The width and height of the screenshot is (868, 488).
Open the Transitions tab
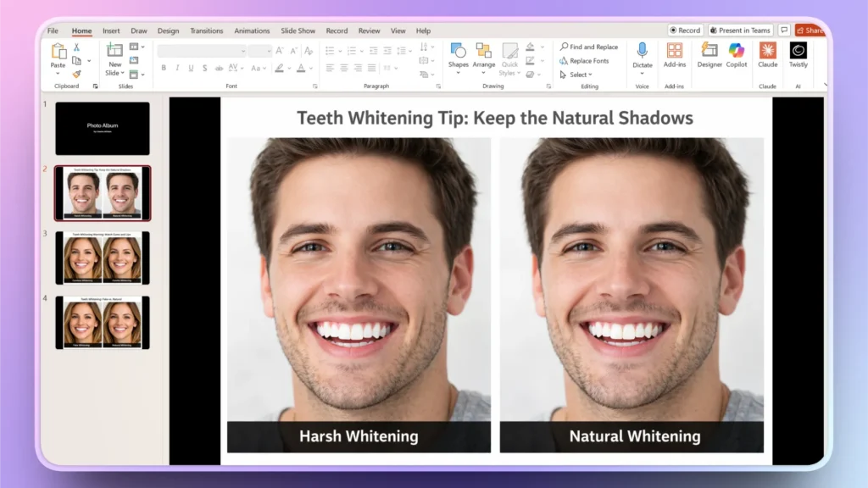coord(207,30)
